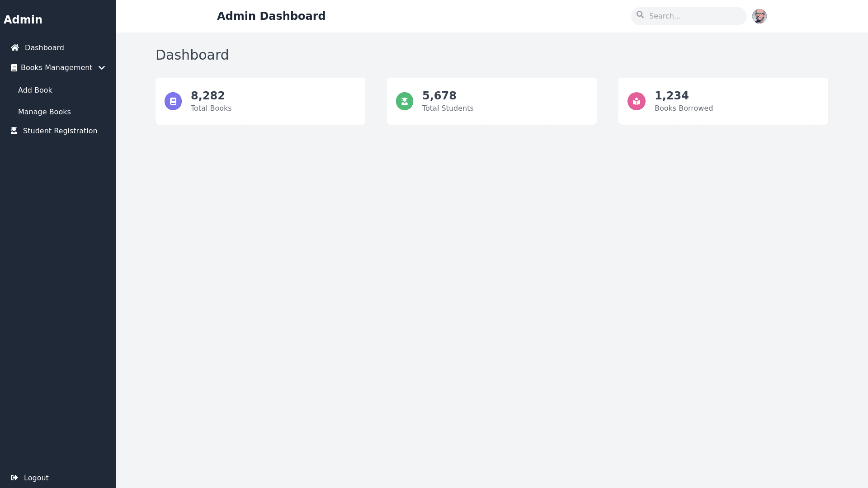
Task: Click the magnifier icon in the search bar
Action: point(640,14)
